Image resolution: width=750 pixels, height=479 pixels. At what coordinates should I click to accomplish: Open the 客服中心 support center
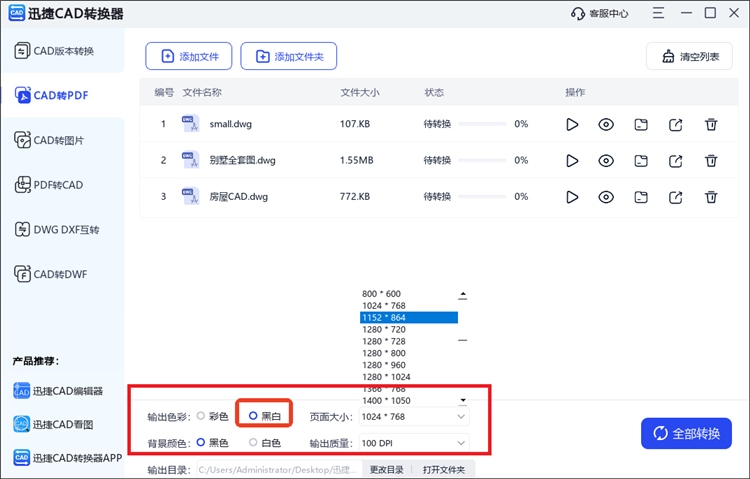pyautogui.click(x=599, y=13)
